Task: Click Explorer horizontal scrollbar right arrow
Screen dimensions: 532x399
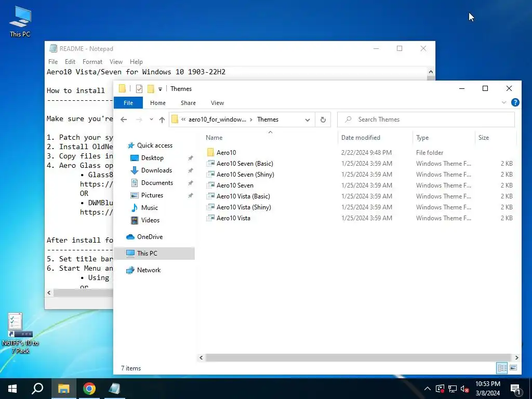Action: 516,357
